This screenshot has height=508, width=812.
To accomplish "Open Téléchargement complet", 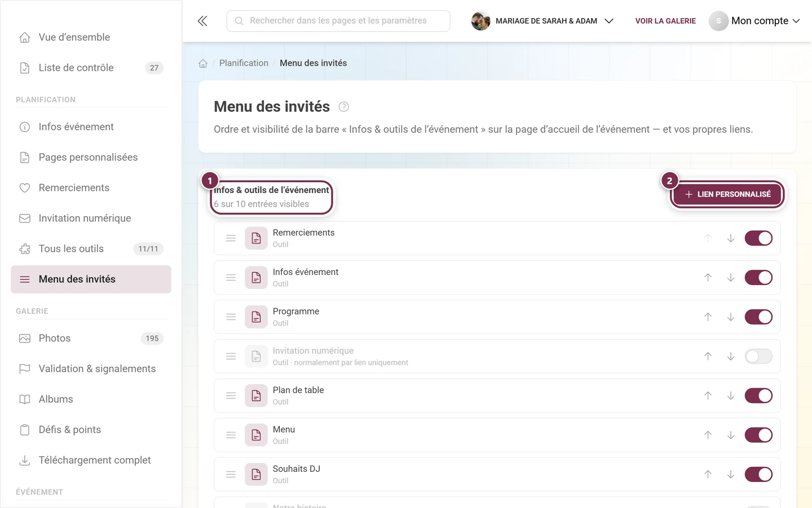I will (x=91, y=461).
